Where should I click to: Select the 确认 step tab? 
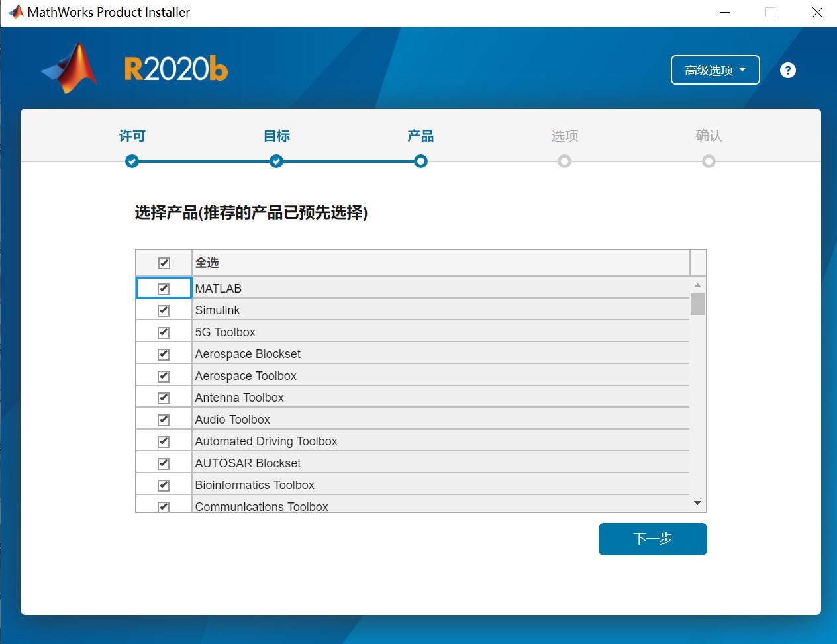point(709,136)
